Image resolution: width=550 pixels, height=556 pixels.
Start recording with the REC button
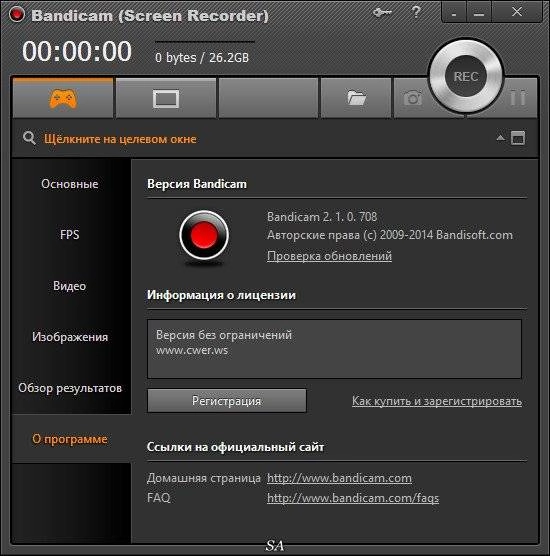pos(466,76)
